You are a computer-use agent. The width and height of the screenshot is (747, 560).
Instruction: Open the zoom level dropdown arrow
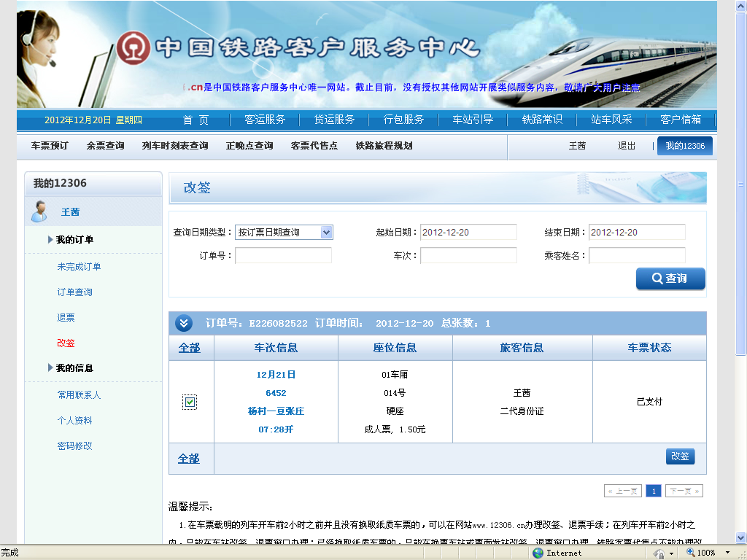[727, 553]
